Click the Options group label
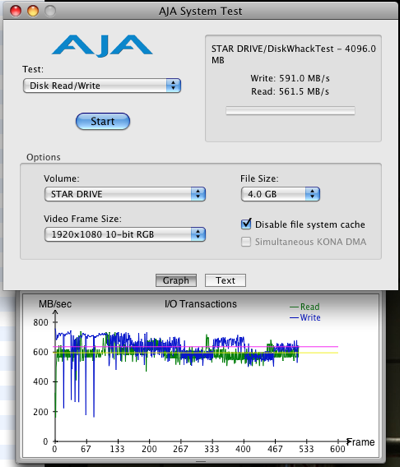400x467 pixels. point(43,157)
